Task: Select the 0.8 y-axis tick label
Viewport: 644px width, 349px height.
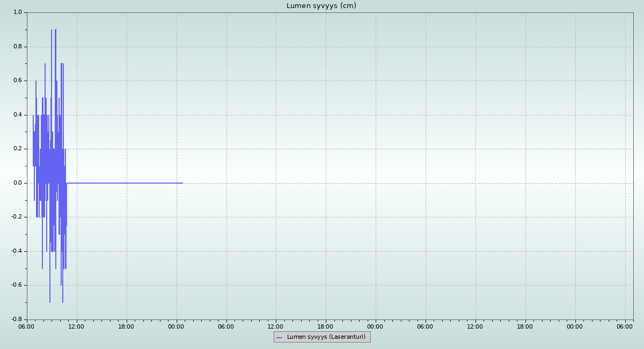Action: [18, 47]
